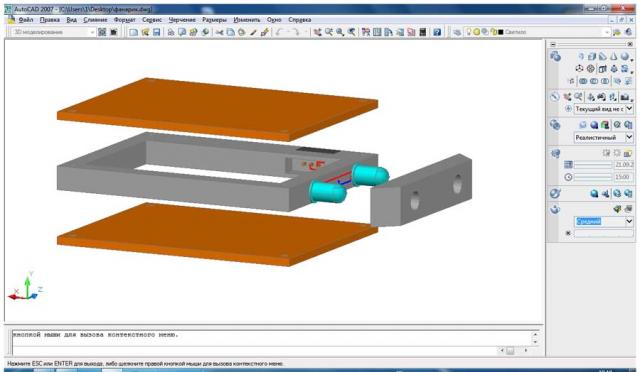Toggle the layer lock padlock icon
The width and height of the screenshot is (640, 372).
click(x=493, y=31)
